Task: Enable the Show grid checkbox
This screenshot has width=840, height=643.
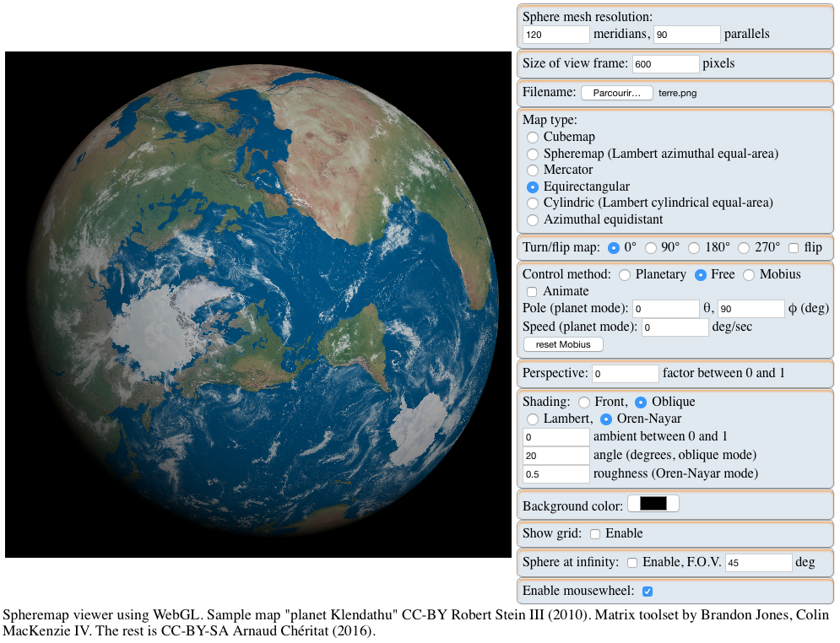Action: pos(595,533)
